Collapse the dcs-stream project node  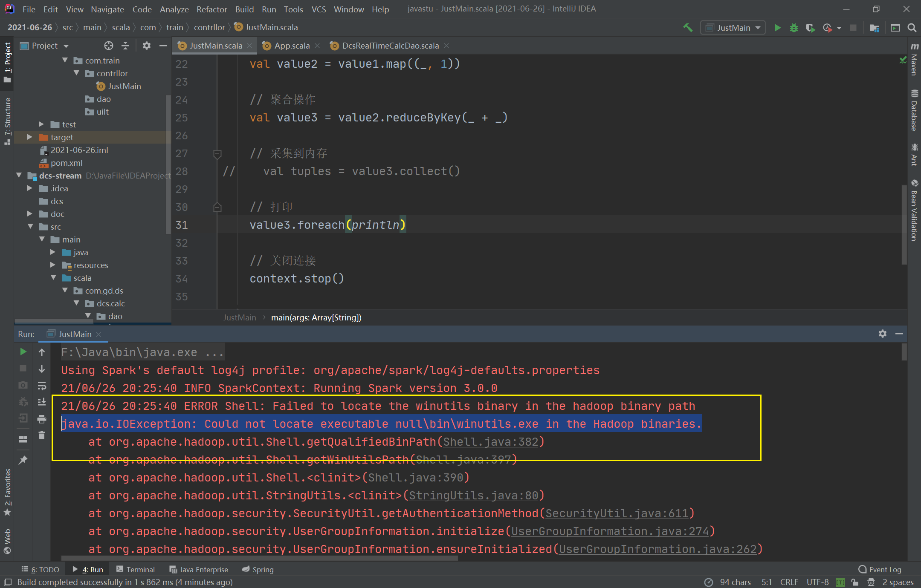click(19, 176)
